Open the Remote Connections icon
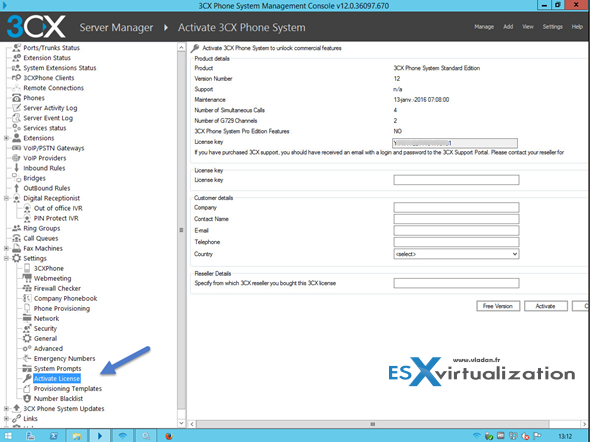 coord(16,88)
